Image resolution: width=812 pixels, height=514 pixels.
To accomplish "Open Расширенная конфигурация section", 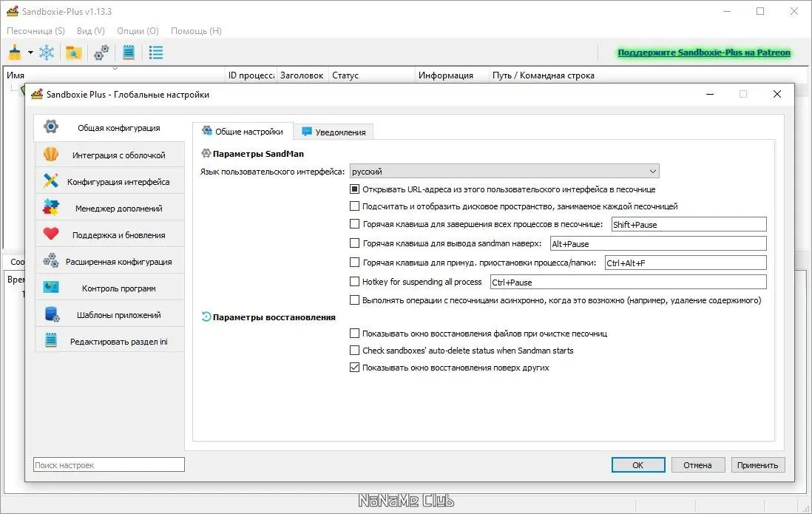I will [x=109, y=261].
